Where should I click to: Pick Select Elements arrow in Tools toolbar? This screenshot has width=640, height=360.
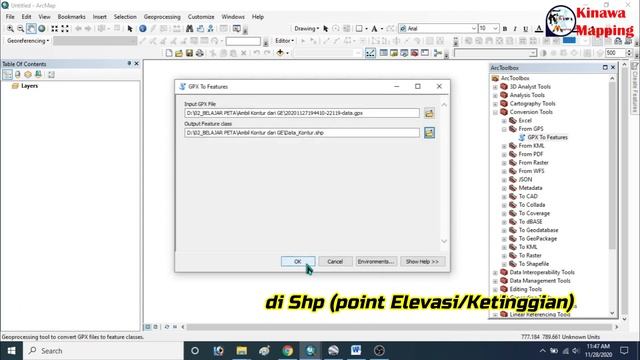point(130,29)
